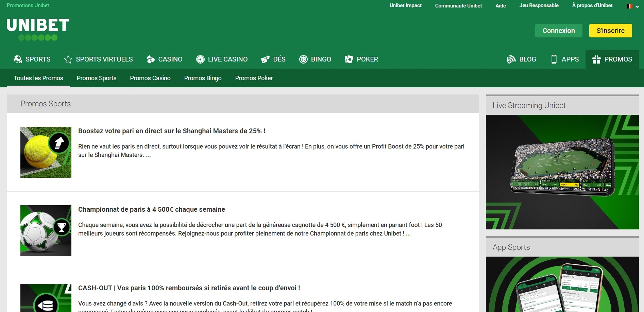Viewport: 644px width, 312px height.
Task: Select the PROMOS menu item
Action: click(x=612, y=59)
